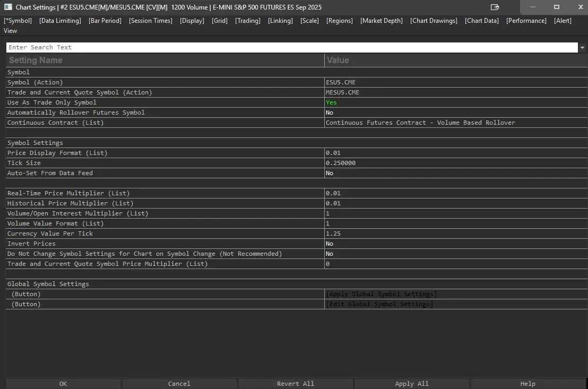Open the [Market Depth] menu
Image resolution: width=588 pixels, height=389 pixels.
tap(381, 21)
